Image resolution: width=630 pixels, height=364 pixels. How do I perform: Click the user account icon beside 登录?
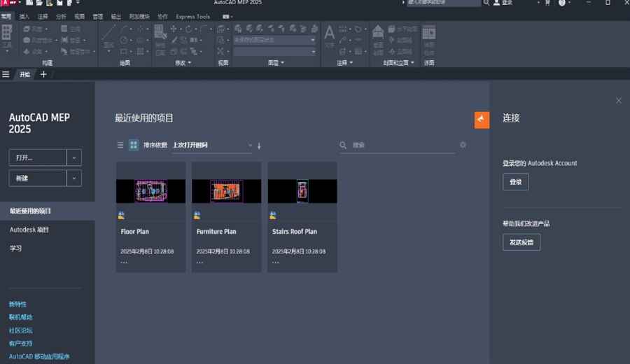pyautogui.click(x=496, y=3)
